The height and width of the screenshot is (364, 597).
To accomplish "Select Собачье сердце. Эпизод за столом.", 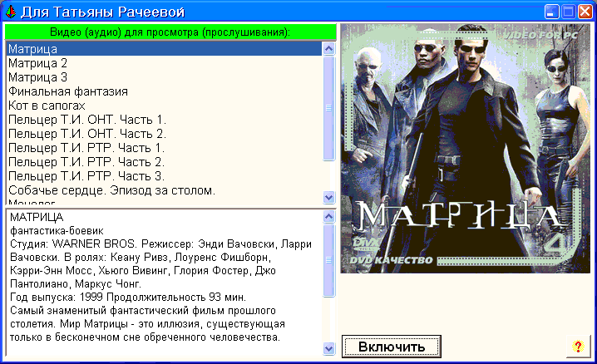I will click(111, 190).
